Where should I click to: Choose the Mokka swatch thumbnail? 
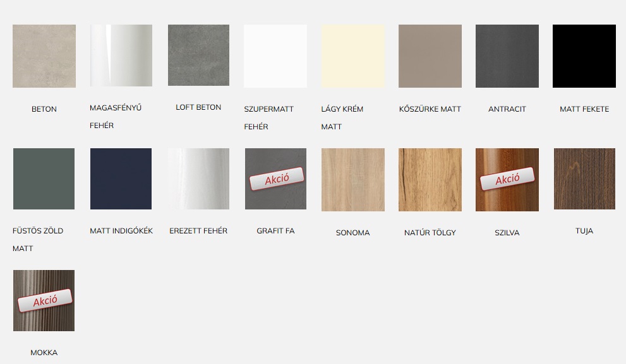pos(44,301)
